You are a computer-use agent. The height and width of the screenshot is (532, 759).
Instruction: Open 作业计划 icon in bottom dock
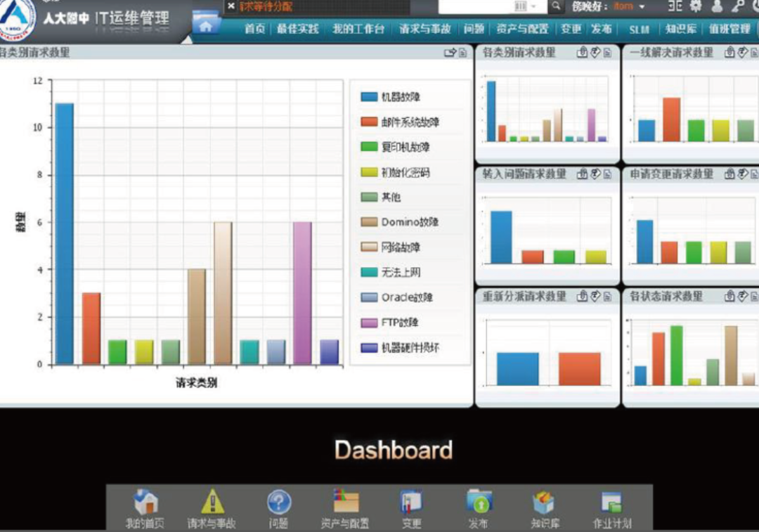click(611, 502)
